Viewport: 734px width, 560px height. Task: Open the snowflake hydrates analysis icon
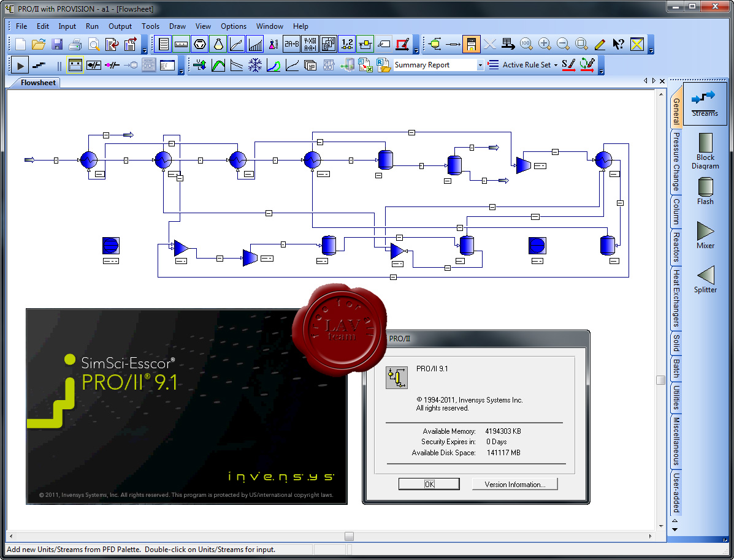coord(255,65)
